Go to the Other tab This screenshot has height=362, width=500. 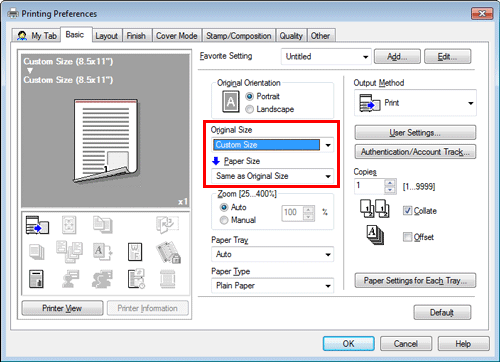(x=320, y=36)
